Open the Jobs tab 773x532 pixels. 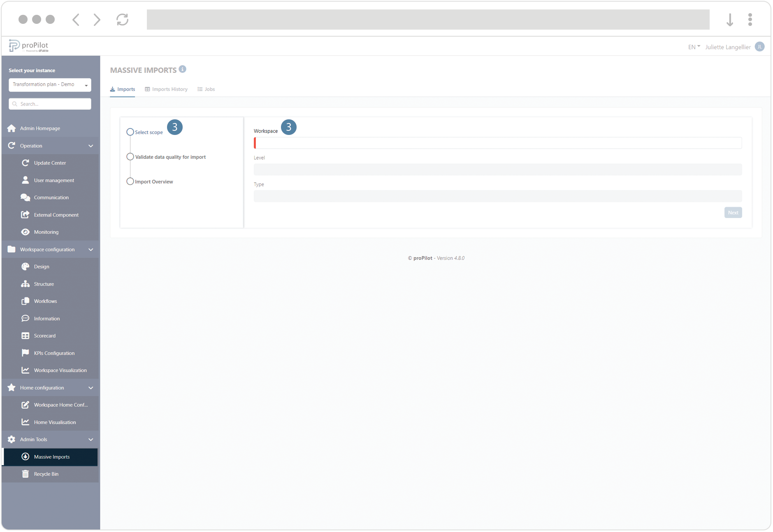(x=206, y=89)
